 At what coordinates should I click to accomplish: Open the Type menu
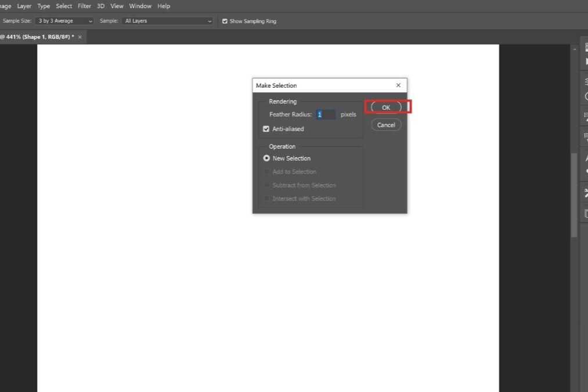point(44,6)
